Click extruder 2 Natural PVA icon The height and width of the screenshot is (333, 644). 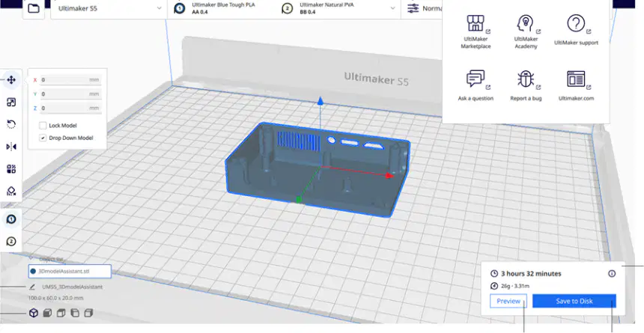pos(287,8)
